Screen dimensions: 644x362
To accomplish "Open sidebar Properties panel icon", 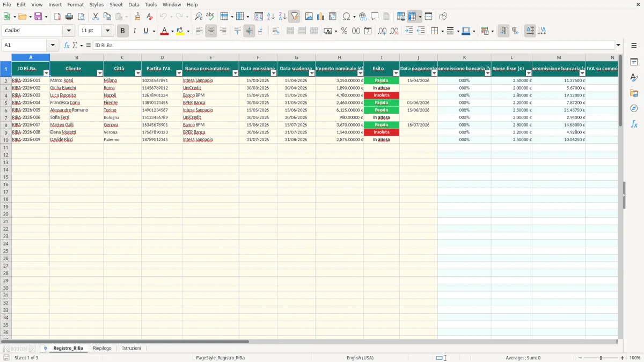I will 634,62.
